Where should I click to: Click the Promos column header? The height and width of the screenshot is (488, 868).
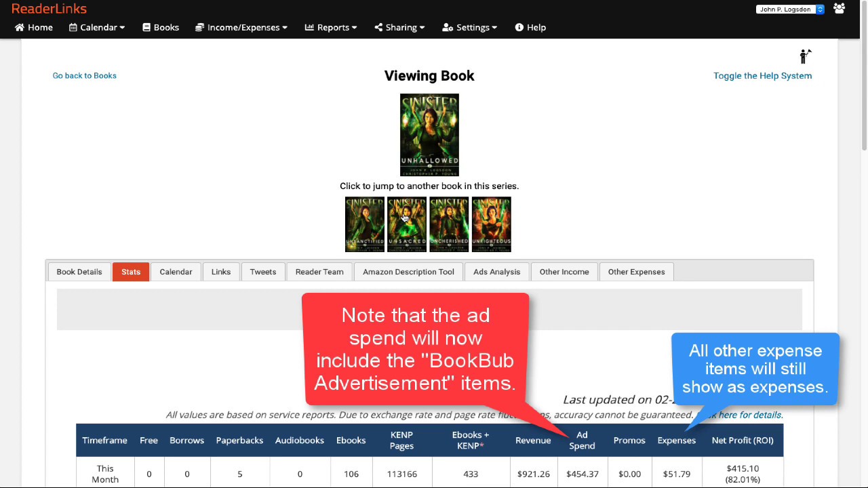[x=629, y=440]
